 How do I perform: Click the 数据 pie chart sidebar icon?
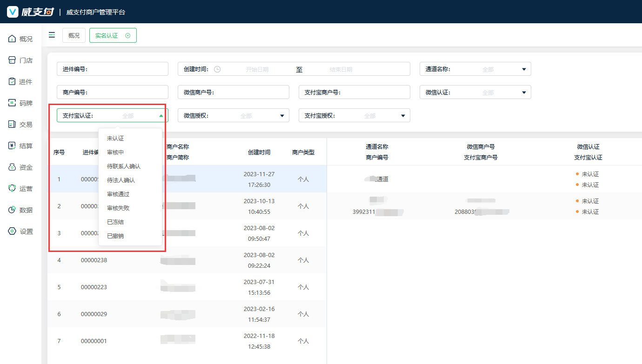coord(13,210)
